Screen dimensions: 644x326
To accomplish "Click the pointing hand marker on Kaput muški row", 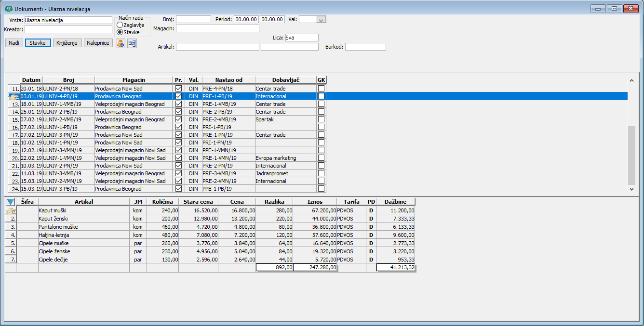I will 11,211.
